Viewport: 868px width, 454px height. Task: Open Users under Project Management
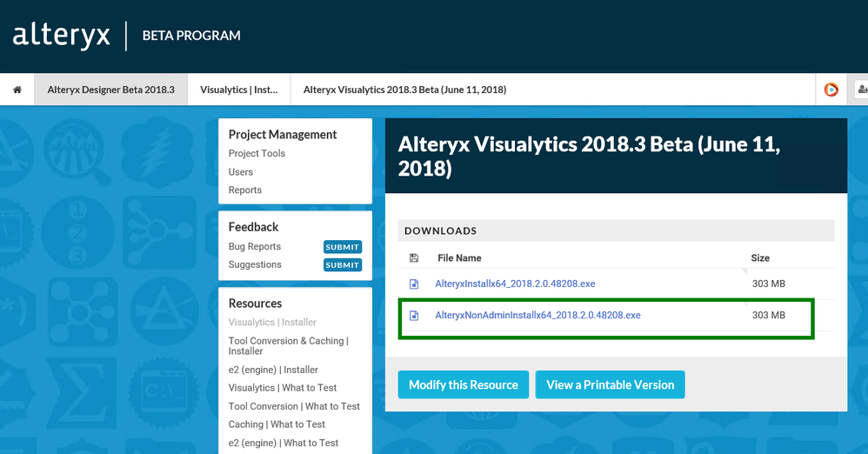point(241,172)
